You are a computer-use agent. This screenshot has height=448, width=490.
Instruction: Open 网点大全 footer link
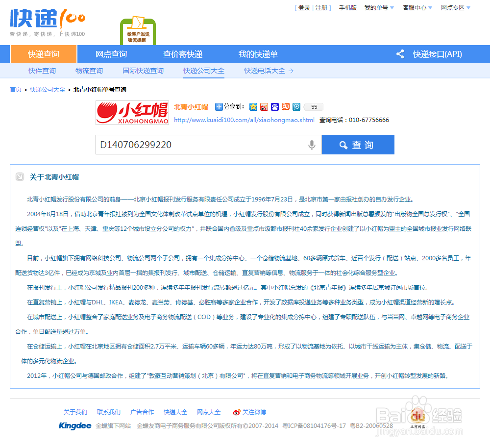[x=209, y=412]
